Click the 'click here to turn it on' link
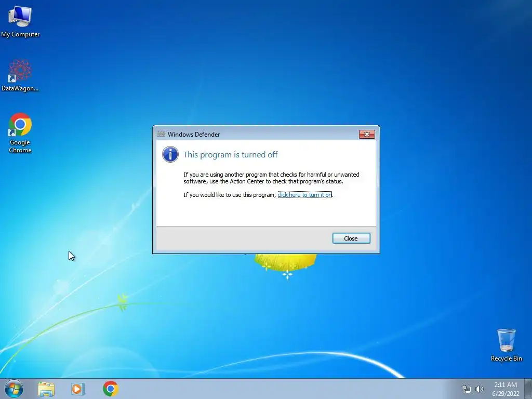The width and height of the screenshot is (532, 399). point(304,195)
